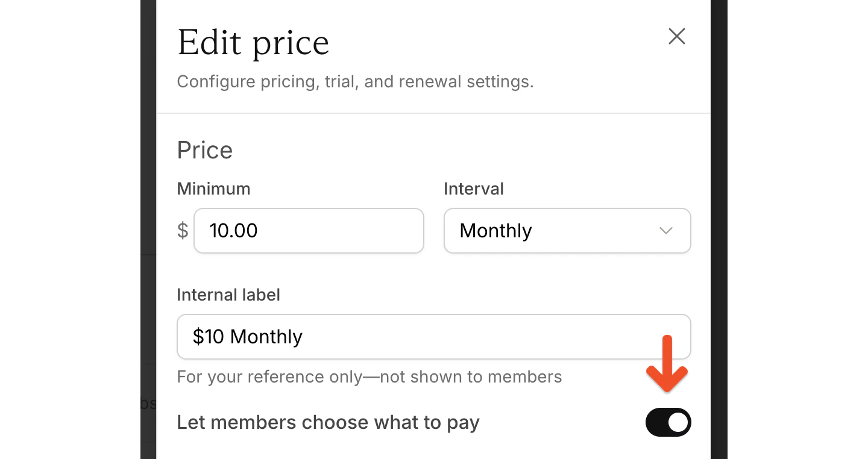Click the Interval chevron arrow
The image size is (868, 459).
click(x=666, y=231)
